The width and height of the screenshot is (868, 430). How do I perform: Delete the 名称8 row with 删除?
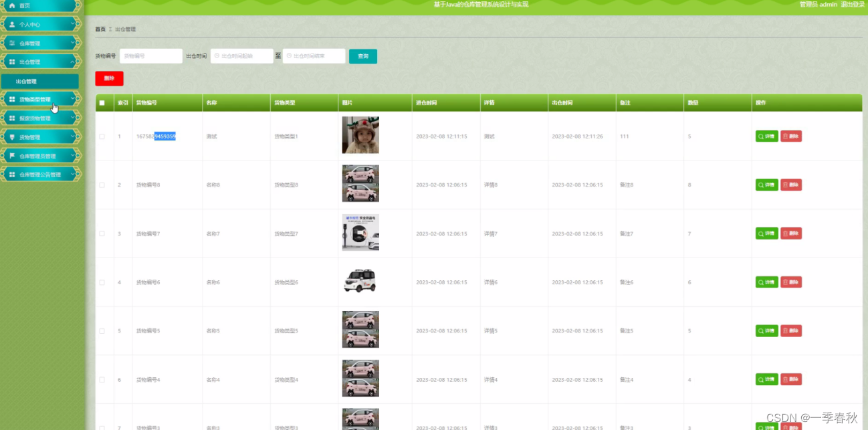[x=791, y=185]
